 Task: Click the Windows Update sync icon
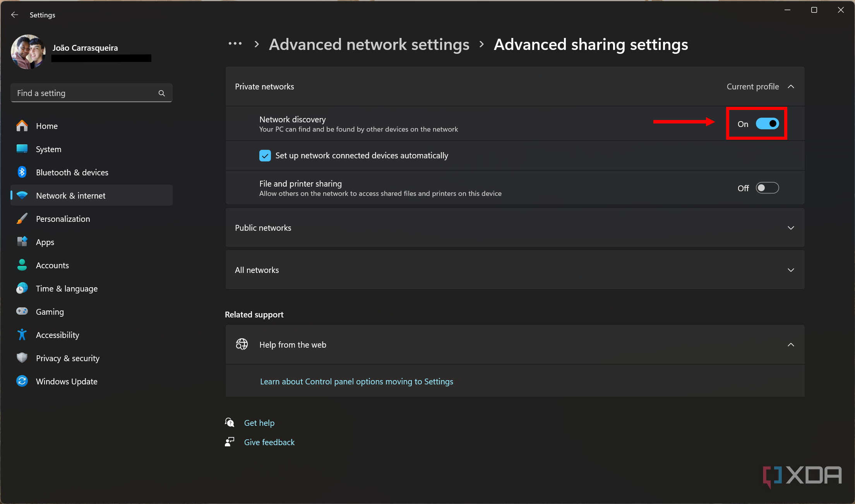point(22,381)
